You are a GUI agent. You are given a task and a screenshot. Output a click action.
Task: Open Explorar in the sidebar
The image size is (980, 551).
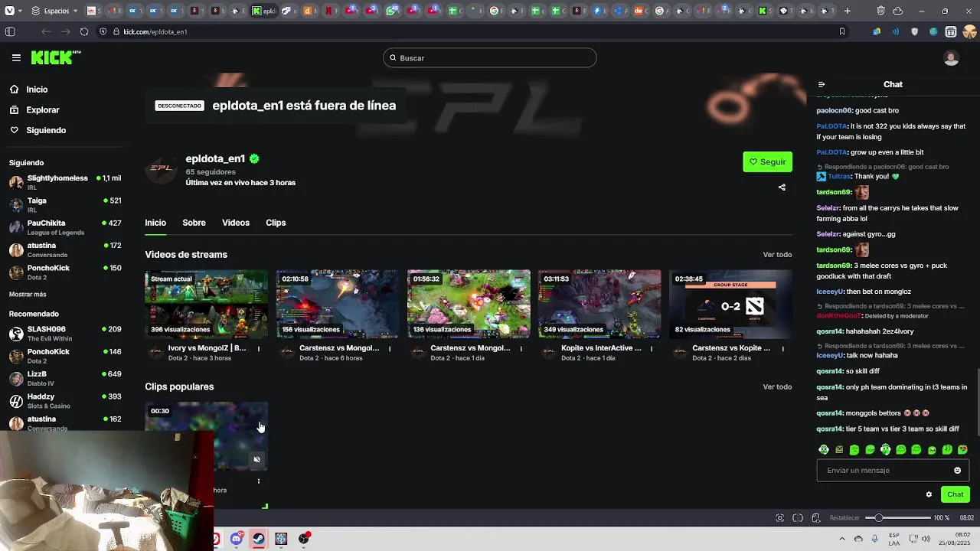point(43,110)
